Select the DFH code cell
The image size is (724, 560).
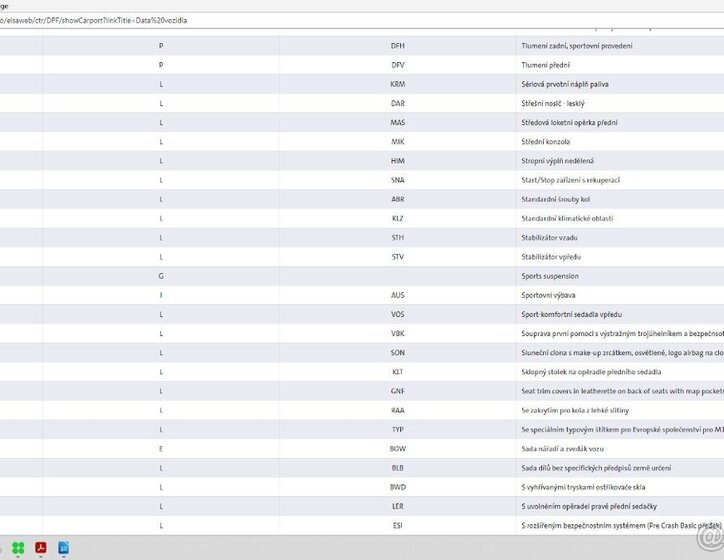pyautogui.click(x=398, y=46)
